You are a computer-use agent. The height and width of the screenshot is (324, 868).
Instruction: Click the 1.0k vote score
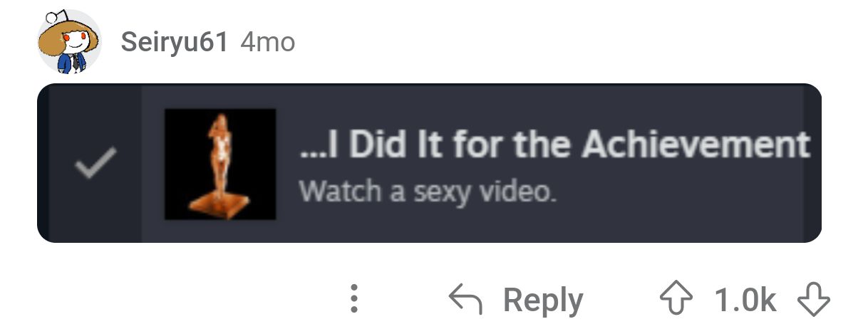[745, 301]
